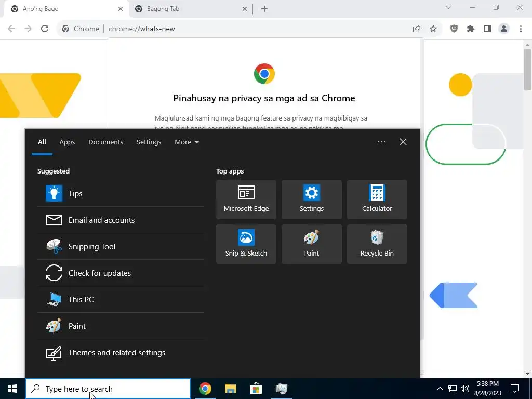Close the Bagong Tab tab

click(245, 9)
